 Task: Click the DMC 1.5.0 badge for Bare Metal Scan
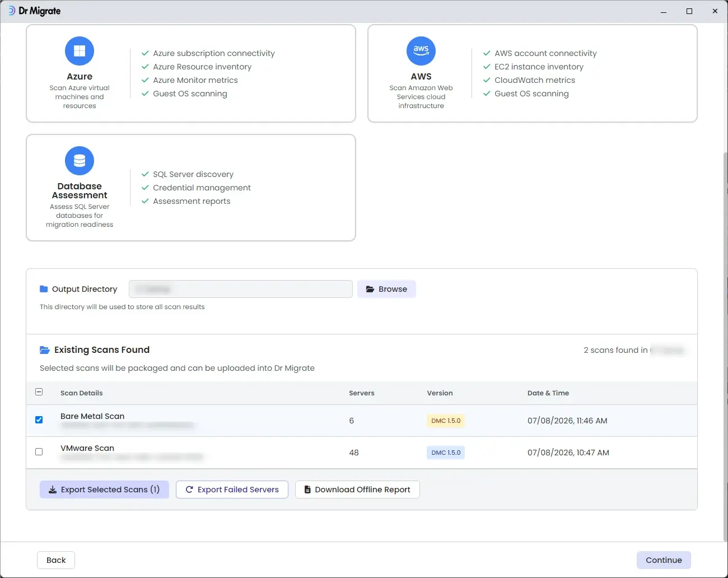(x=446, y=421)
